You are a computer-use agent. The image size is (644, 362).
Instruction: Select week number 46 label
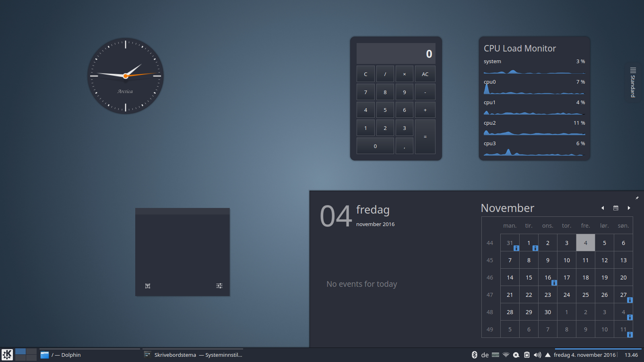coord(490,277)
